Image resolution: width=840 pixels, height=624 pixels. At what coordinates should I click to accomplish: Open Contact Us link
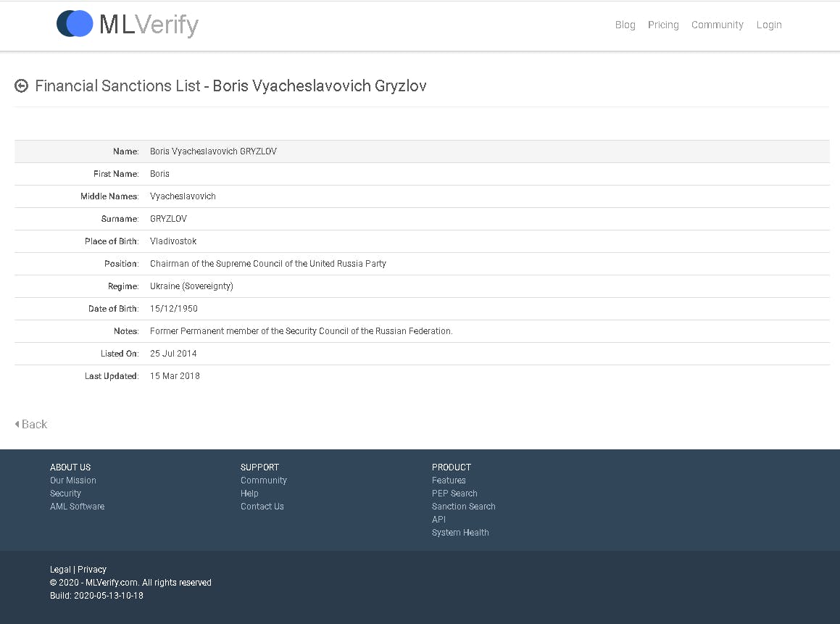262,506
